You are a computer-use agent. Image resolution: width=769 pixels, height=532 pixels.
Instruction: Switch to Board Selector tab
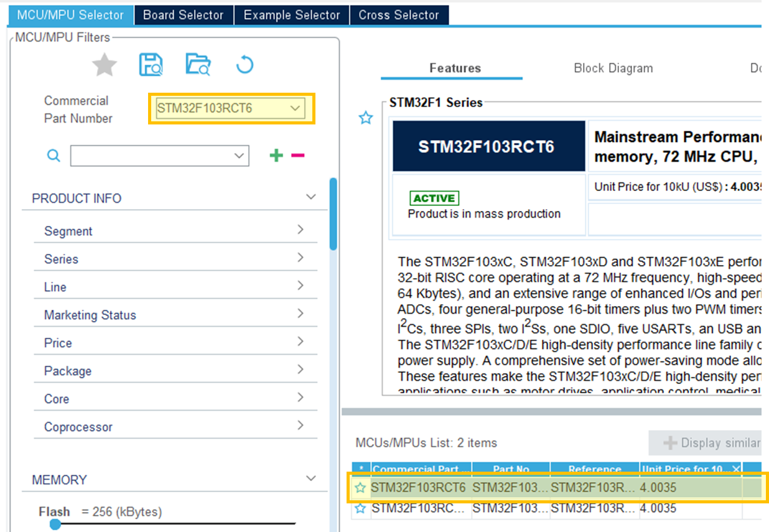(183, 15)
